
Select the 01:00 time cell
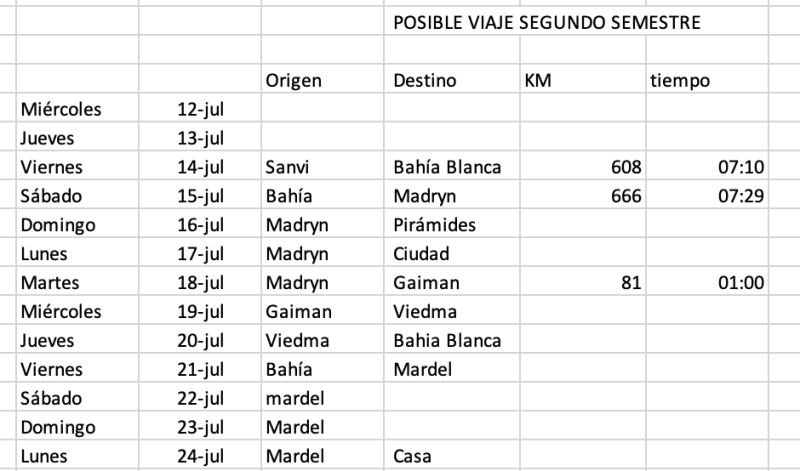707,282
